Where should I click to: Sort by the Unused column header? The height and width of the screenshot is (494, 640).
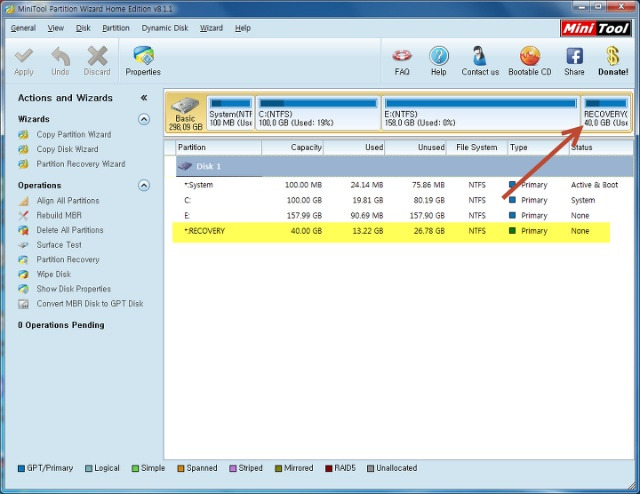point(415,147)
